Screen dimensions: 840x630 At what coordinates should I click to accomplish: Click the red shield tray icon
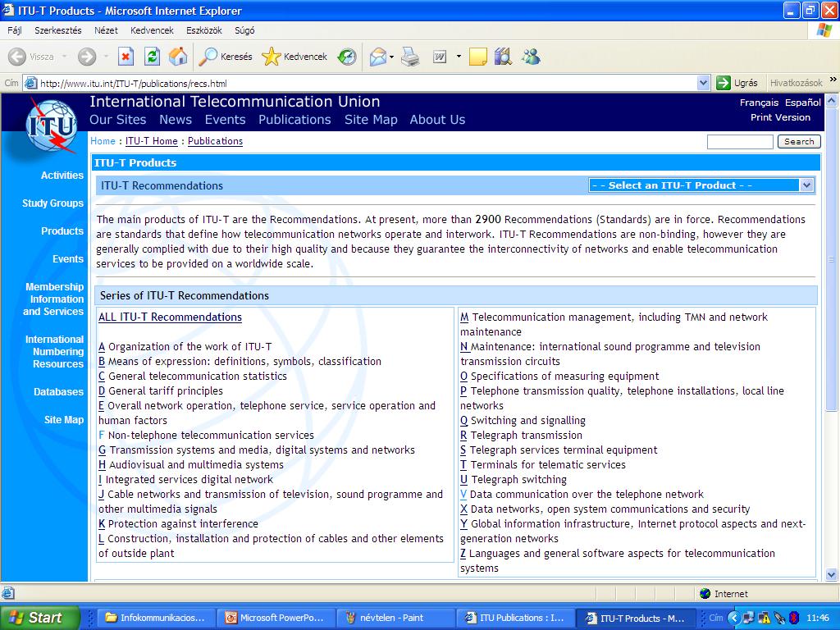pos(794,618)
